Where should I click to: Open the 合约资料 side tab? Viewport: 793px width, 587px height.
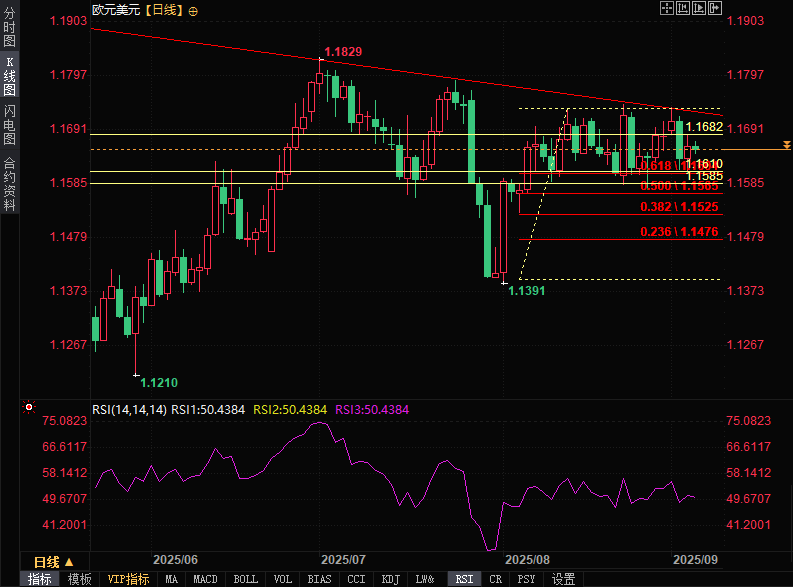(x=9, y=184)
